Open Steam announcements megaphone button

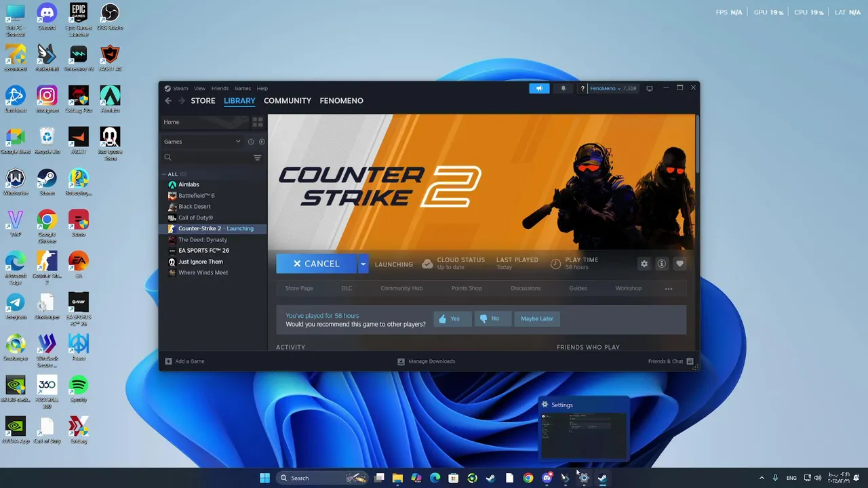tap(539, 88)
